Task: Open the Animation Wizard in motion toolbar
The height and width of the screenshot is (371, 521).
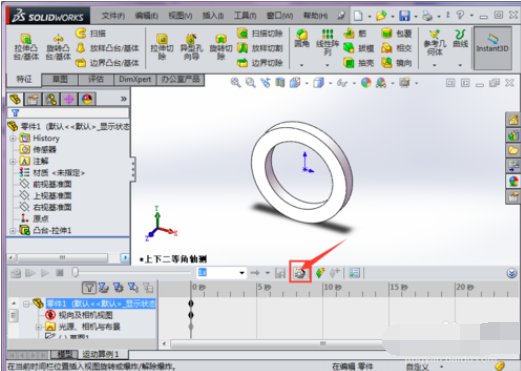Action: tap(300, 273)
